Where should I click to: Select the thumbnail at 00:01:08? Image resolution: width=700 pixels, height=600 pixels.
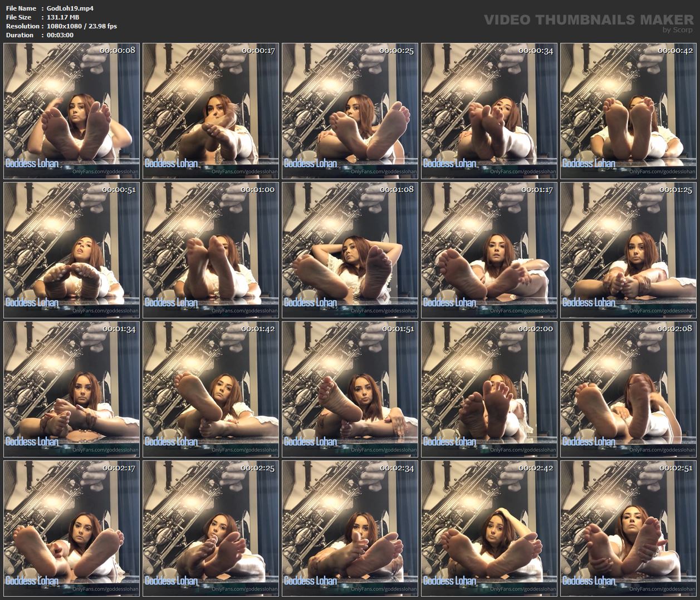350,250
